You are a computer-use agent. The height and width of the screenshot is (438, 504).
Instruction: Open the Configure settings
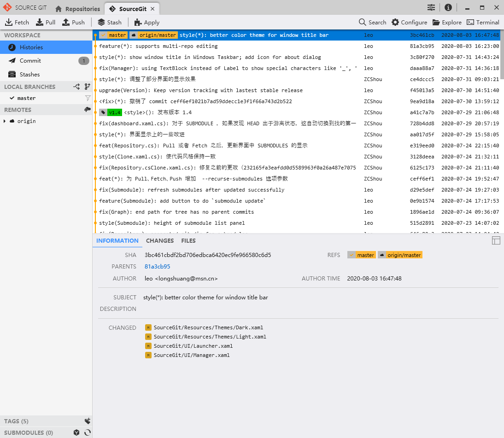coord(409,22)
